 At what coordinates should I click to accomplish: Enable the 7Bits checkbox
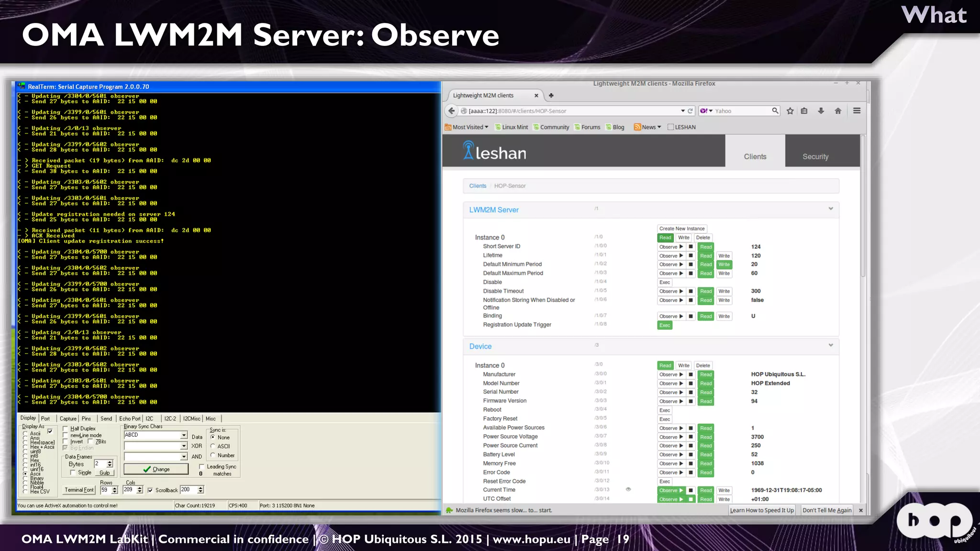[90, 441]
